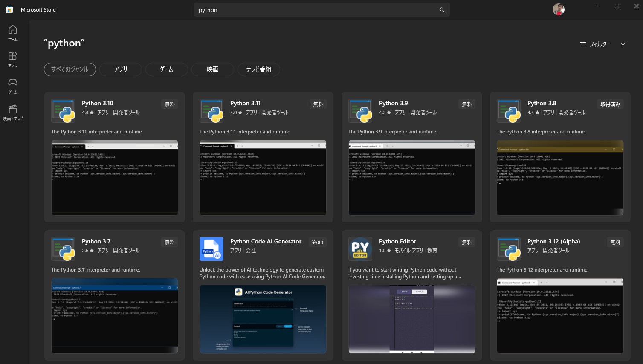This screenshot has height=364, width=643.
Task: Click the 取得済み badge on Python 3.8
Action: (610, 104)
